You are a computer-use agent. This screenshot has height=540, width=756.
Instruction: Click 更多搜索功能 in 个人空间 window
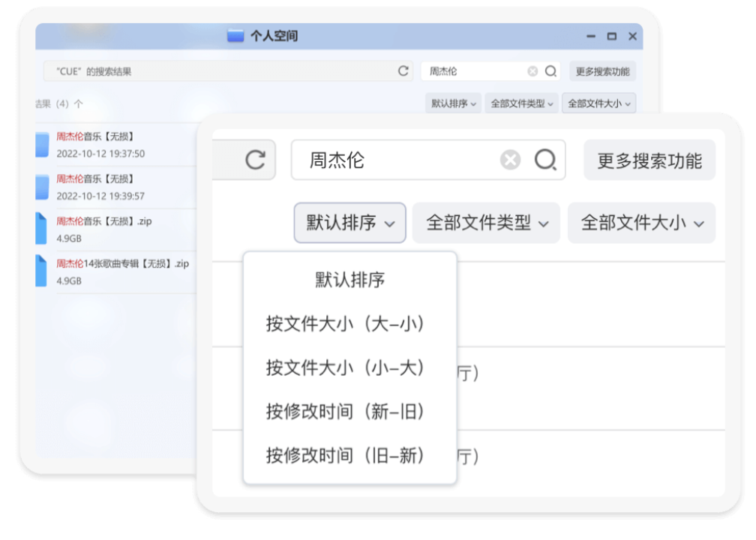pyautogui.click(x=603, y=71)
